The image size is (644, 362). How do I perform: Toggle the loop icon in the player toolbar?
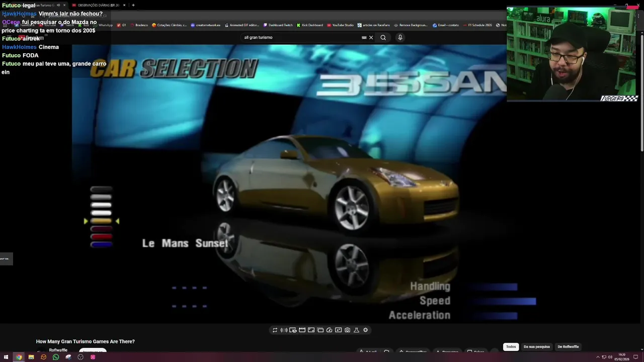tap(275, 330)
